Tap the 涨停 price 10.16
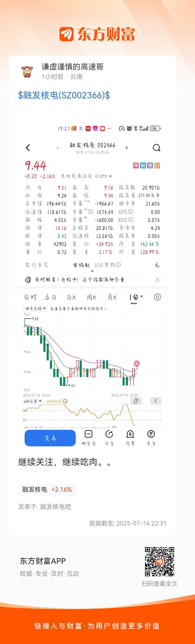Viewport: 195px width, 644px height. point(61,228)
